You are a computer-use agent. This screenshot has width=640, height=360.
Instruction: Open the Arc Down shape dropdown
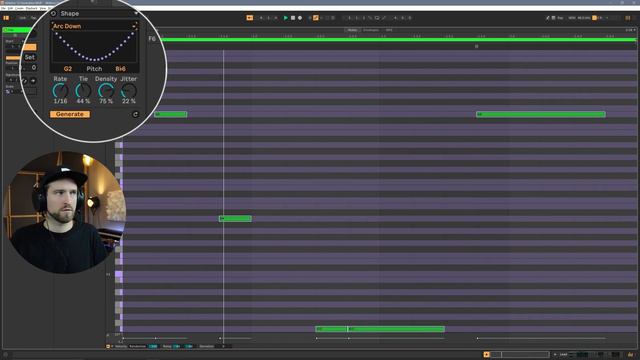click(x=95, y=26)
